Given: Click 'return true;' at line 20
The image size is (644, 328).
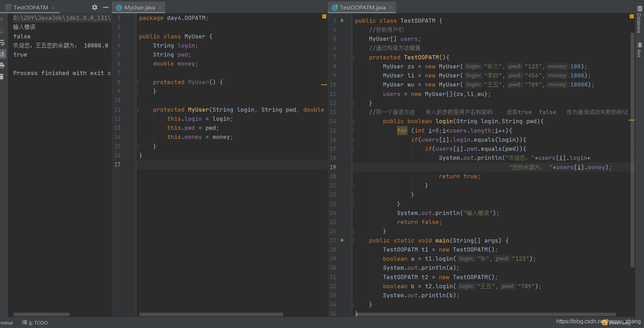Looking at the screenshot, I should (x=460, y=177).
